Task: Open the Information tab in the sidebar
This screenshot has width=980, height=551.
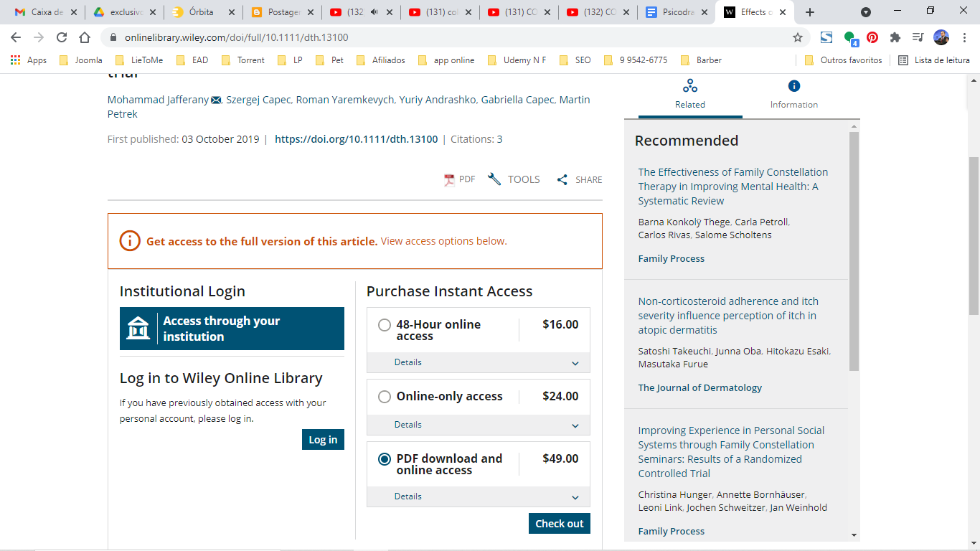Action: (x=794, y=95)
